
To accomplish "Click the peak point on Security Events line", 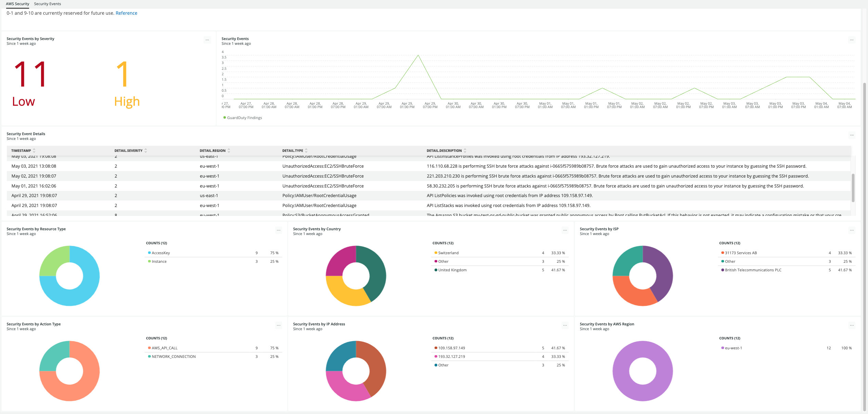I will point(418,55).
